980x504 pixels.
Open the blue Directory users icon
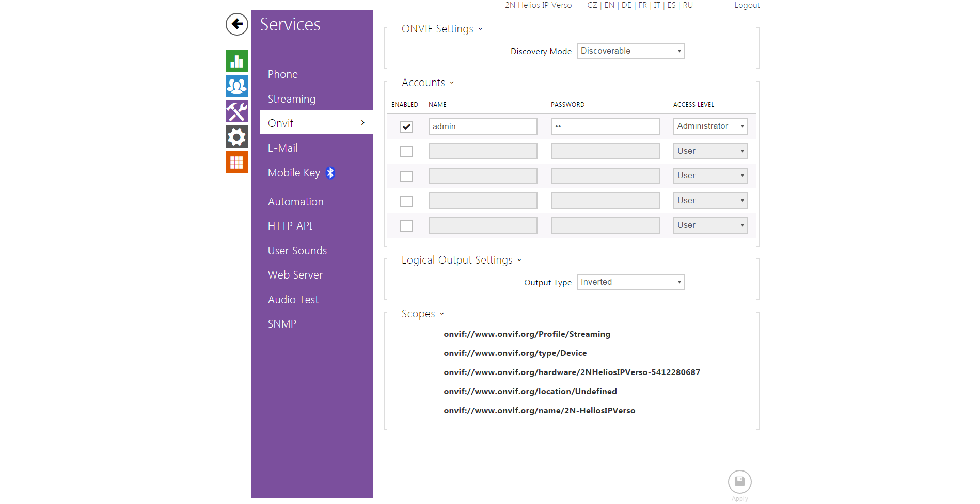(x=236, y=86)
